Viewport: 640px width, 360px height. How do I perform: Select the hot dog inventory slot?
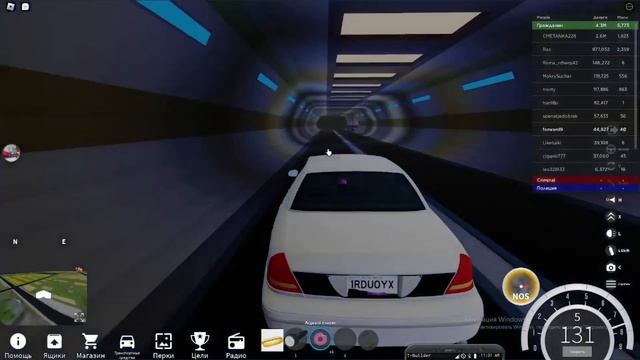point(272,340)
